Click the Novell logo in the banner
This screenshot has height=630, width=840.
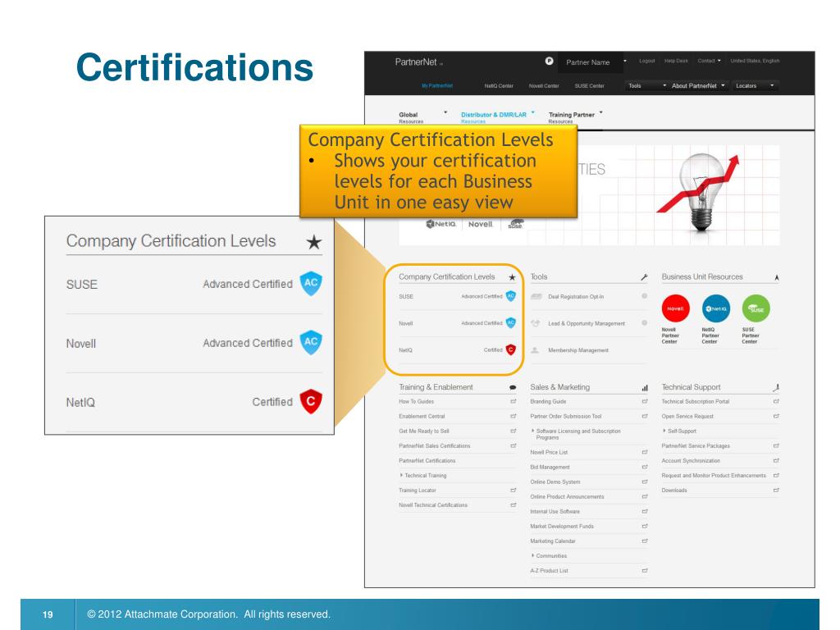(480, 224)
